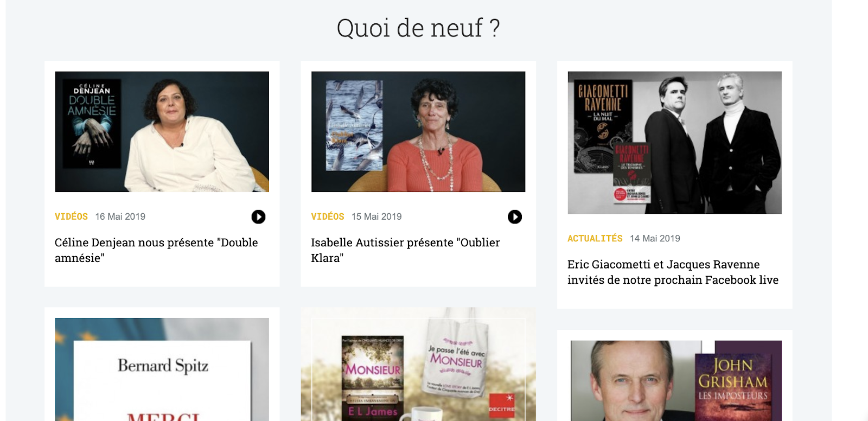868x421 pixels.
Task: Open Isabelle Autissier video thumbnail
Action: pyautogui.click(x=418, y=132)
